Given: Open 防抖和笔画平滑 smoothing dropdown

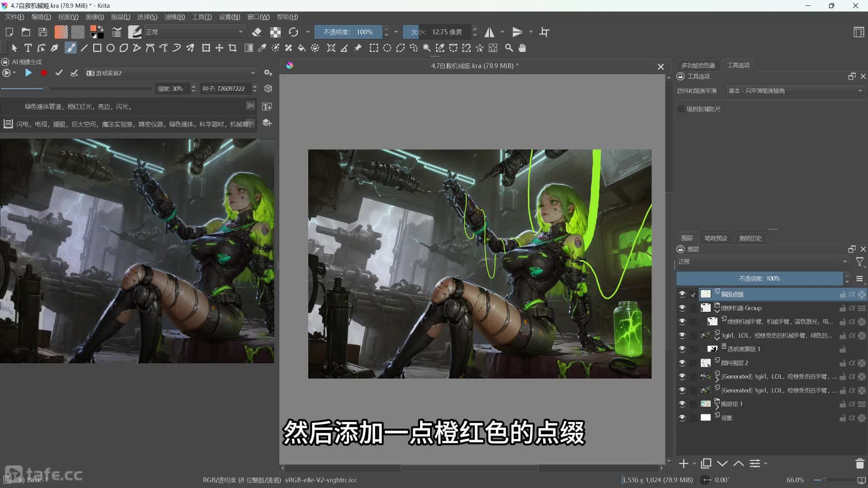Looking at the screenshot, I should (x=796, y=91).
